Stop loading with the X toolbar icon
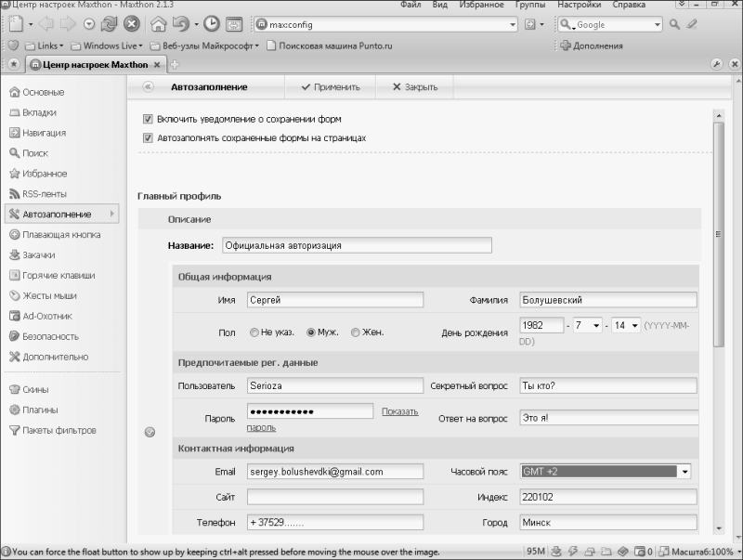The width and height of the screenshot is (743, 560). pos(131,24)
